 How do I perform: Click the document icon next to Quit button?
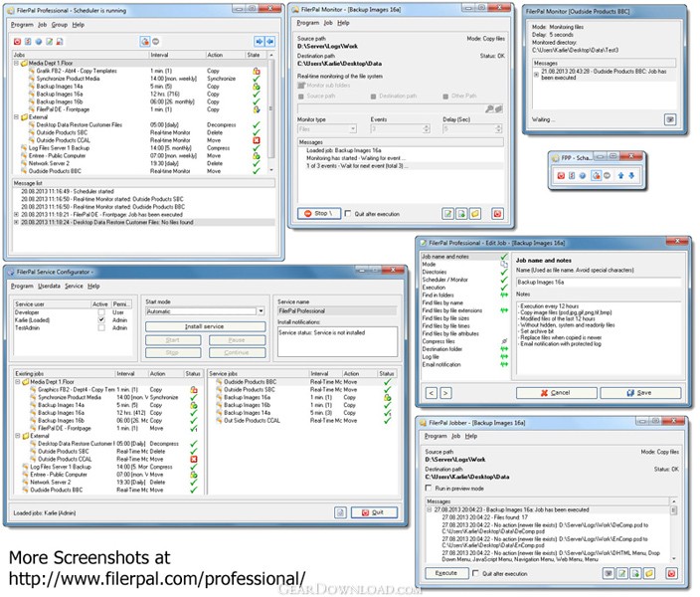(x=340, y=512)
